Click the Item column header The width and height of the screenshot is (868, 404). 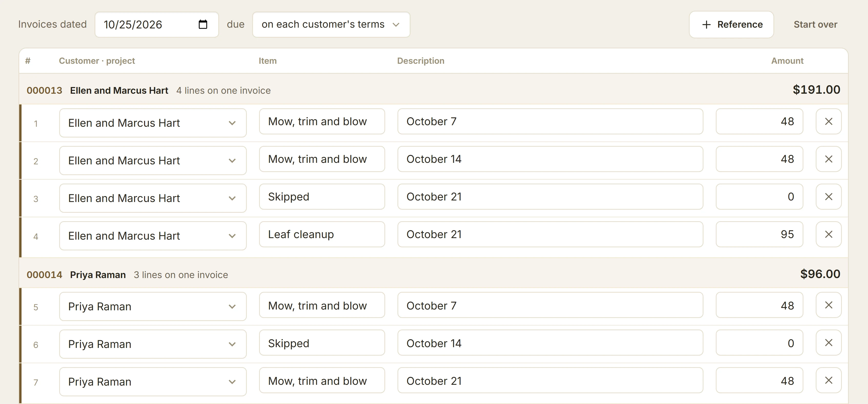[268, 61]
